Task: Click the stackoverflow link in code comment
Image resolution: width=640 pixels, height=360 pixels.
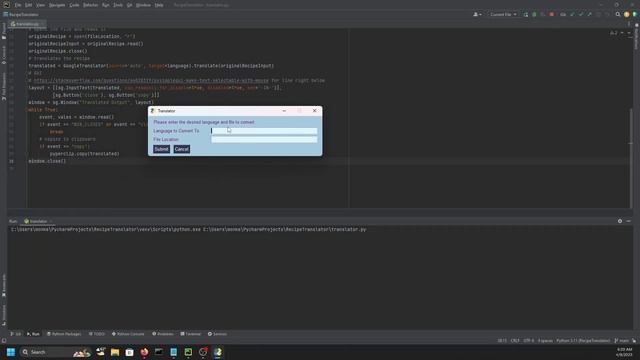Action: tap(151, 80)
